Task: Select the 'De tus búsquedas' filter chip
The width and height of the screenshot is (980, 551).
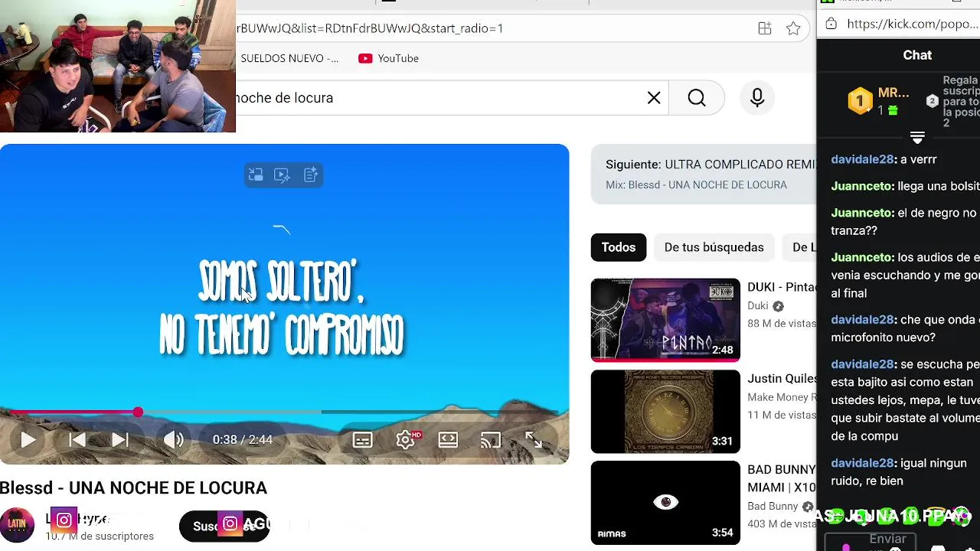Action: 714,247
